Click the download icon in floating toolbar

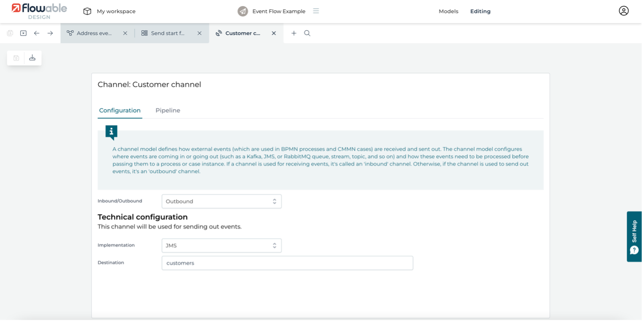[32, 58]
